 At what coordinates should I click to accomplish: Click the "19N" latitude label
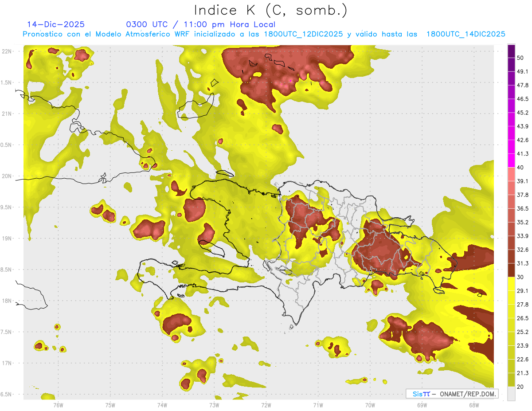point(8,239)
